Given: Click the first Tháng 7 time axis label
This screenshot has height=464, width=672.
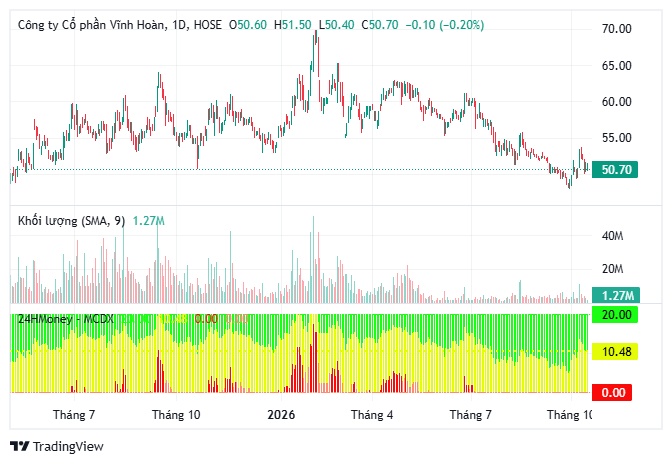Looking at the screenshot, I should point(74,415).
